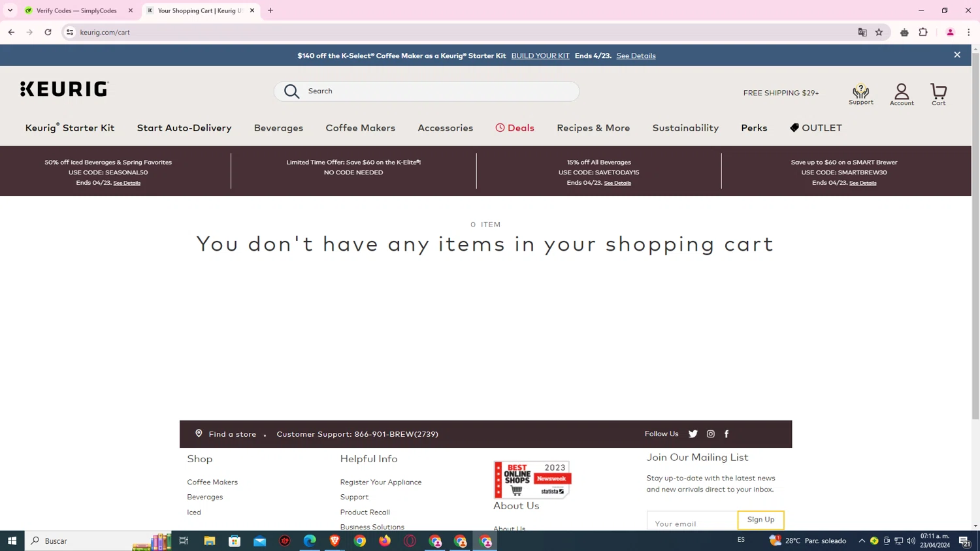Viewport: 980px width, 551px height.
Task: Open the Windows Start menu
Action: click(x=12, y=541)
